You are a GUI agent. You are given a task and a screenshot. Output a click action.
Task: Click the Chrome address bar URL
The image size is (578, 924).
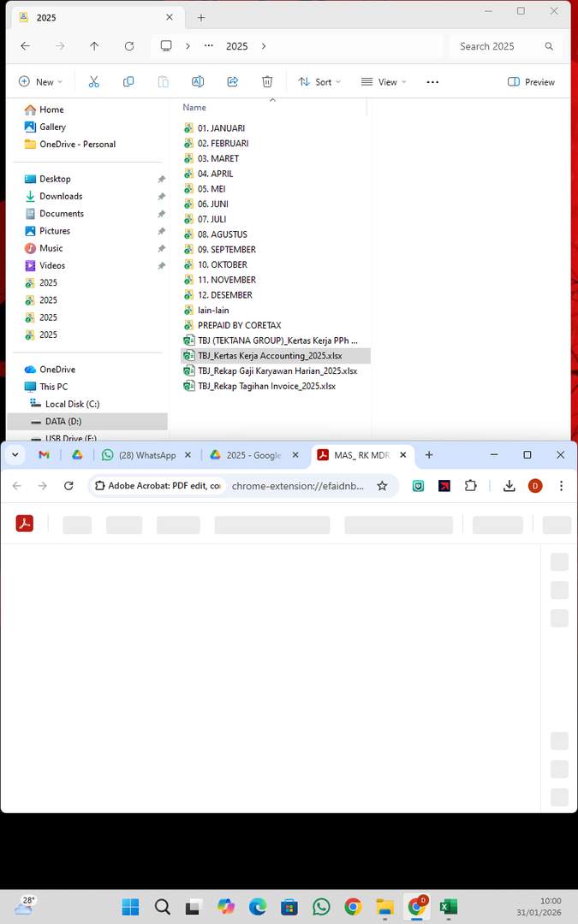tap(298, 486)
